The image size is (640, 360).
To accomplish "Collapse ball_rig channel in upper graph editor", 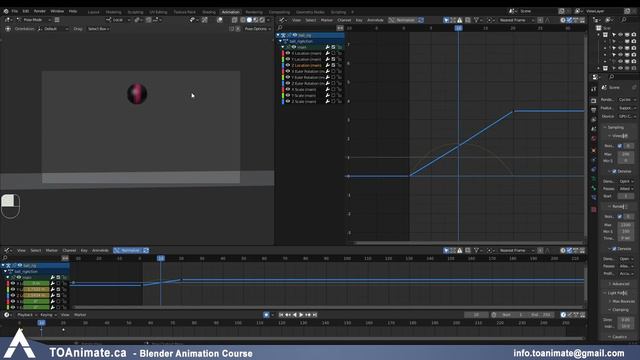I will pyautogui.click(x=278, y=36).
